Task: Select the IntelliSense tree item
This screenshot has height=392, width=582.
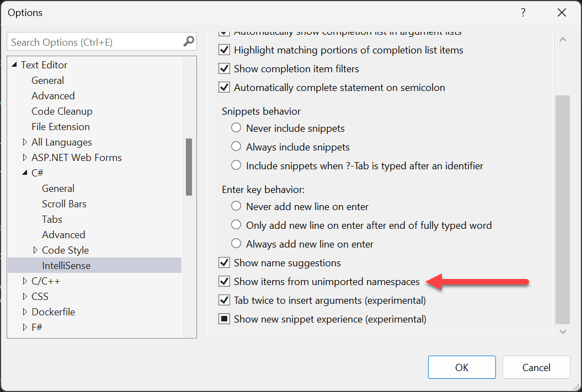Action: tap(66, 266)
